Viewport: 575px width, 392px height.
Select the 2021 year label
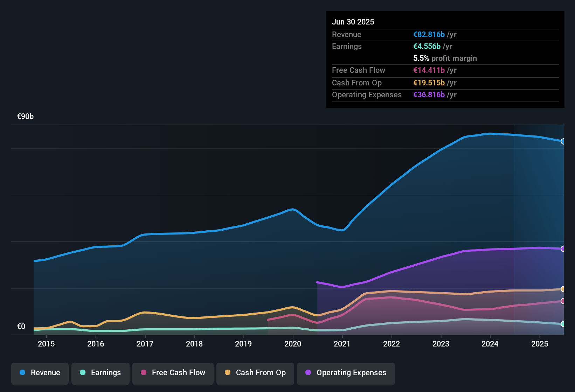342,344
